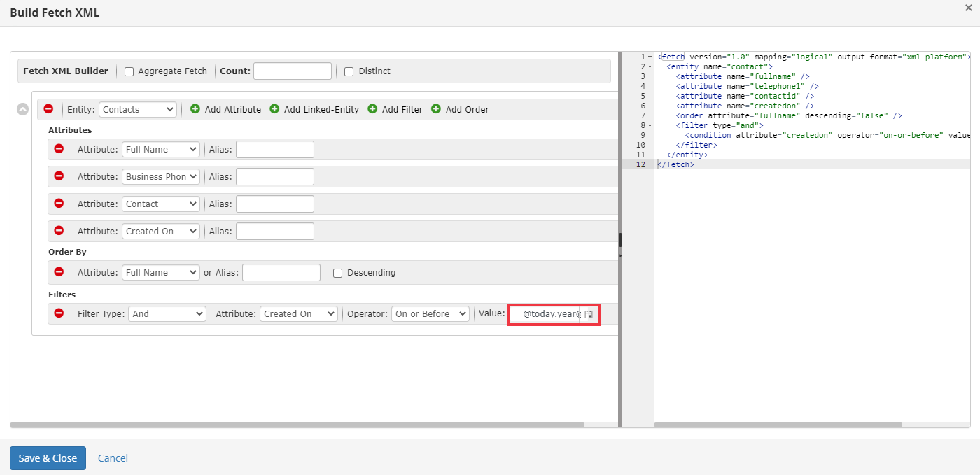Remove the Contacts entity row
Screen dimensions: 980x475
point(48,109)
